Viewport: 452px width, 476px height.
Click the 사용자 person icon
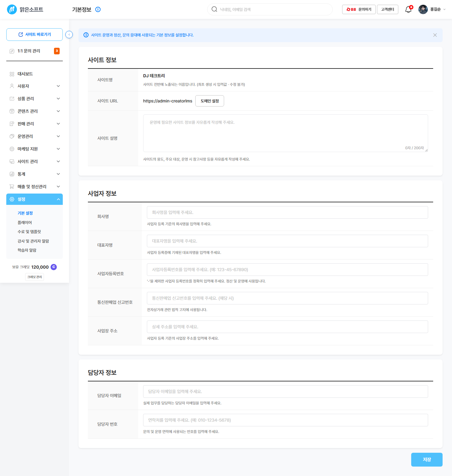12,86
